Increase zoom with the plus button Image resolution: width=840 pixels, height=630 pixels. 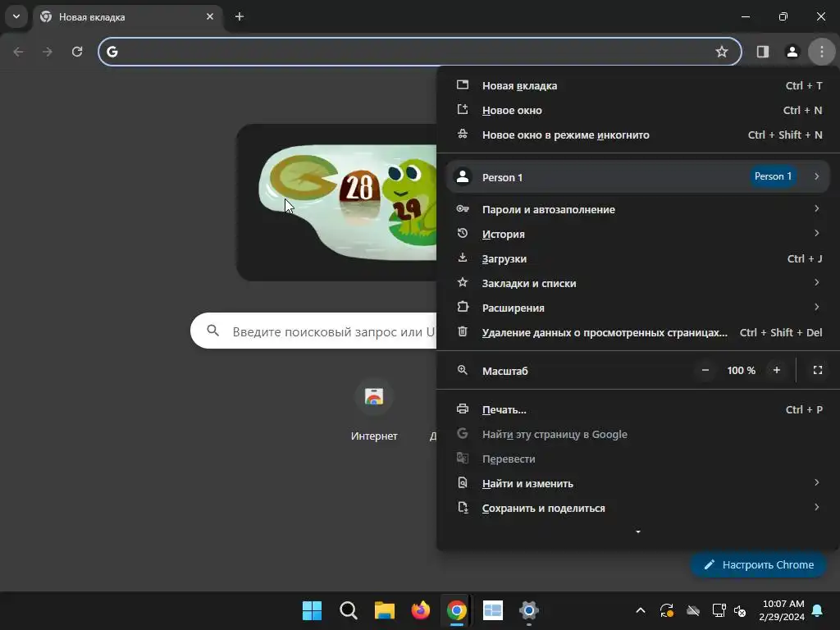click(776, 370)
